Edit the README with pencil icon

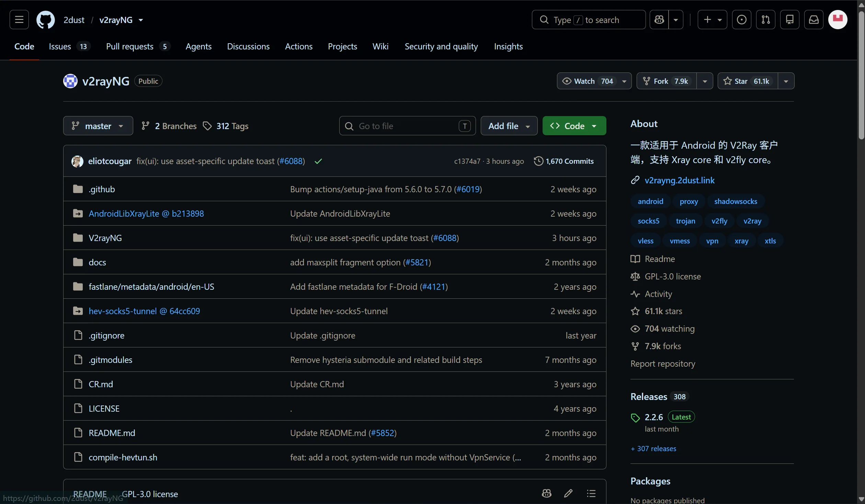click(x=568, y=493)
